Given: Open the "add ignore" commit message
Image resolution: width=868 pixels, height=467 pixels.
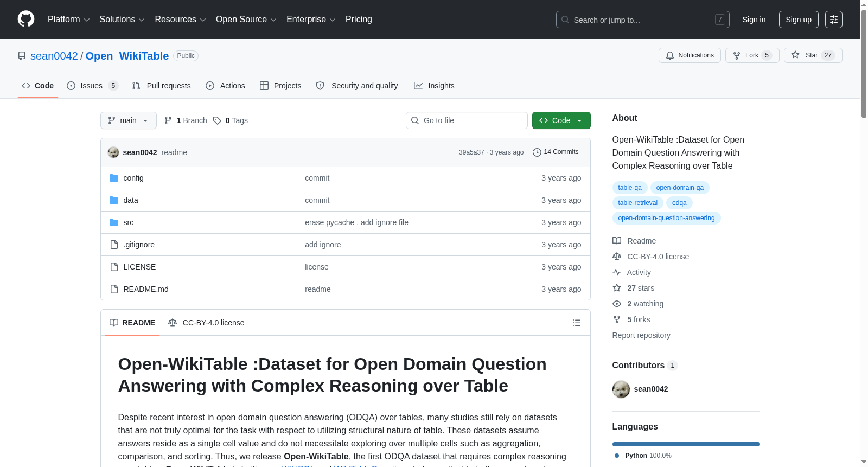Looking at the screenshot, I should point(323,245).
